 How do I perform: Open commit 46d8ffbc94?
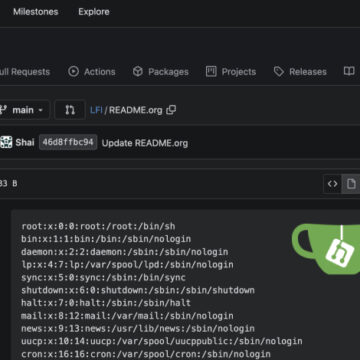coord(68,142)
